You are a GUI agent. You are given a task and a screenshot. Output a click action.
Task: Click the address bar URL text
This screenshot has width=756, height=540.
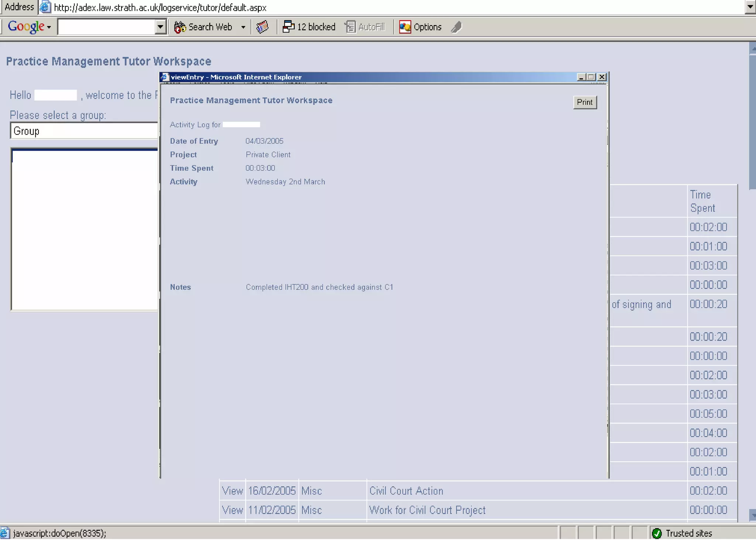click(160, 7)
